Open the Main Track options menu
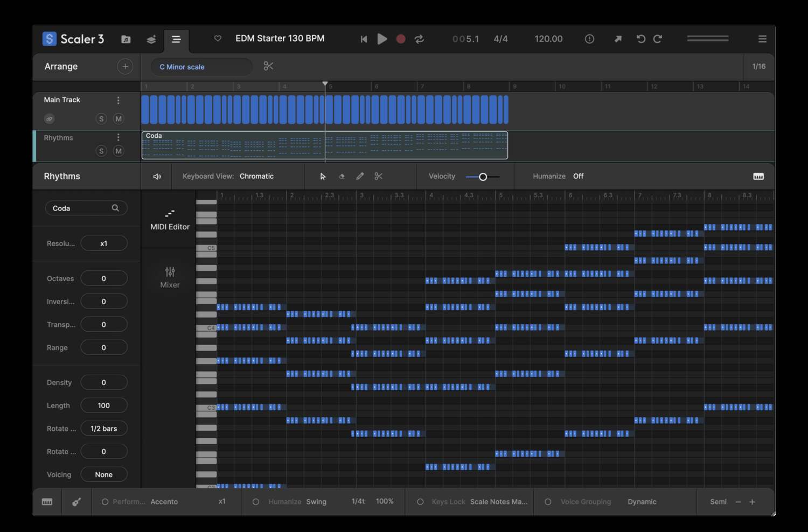Image resolution: width=808 pixels, height=532 pixels. [x=118, y=100]
